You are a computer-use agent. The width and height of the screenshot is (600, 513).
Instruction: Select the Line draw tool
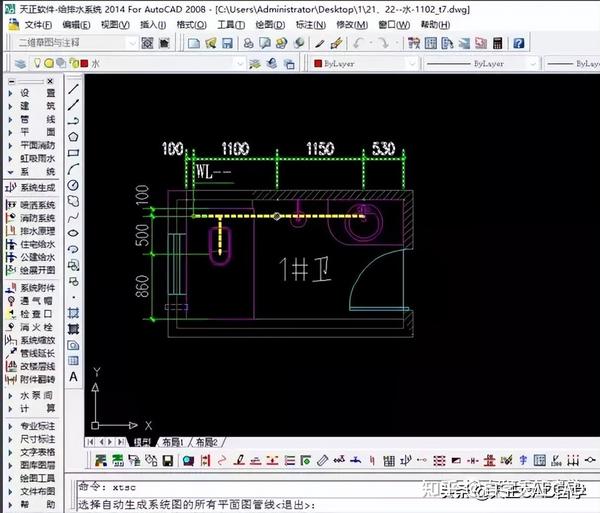pos(73,89)
